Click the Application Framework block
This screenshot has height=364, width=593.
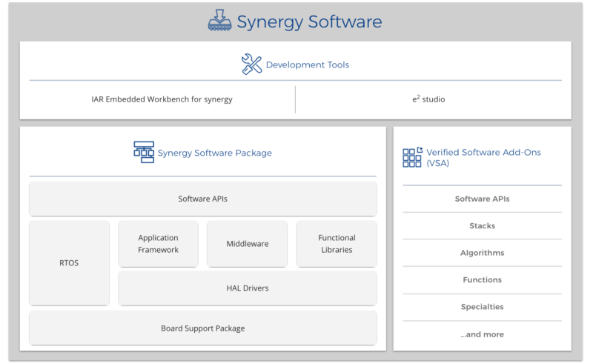158,244
